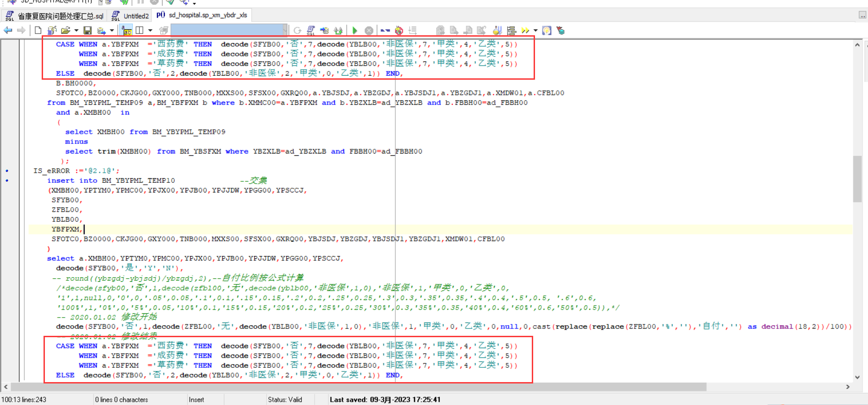Click the 'SFYB00,' column line

(67, 200)
